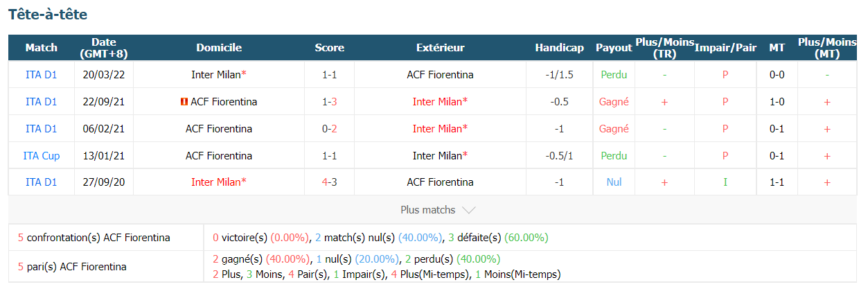Image resolution: width=868 pixels, height=289 pixels.
Task: Click the 4-3 score on 27/09/20
Action: (330, 182)
